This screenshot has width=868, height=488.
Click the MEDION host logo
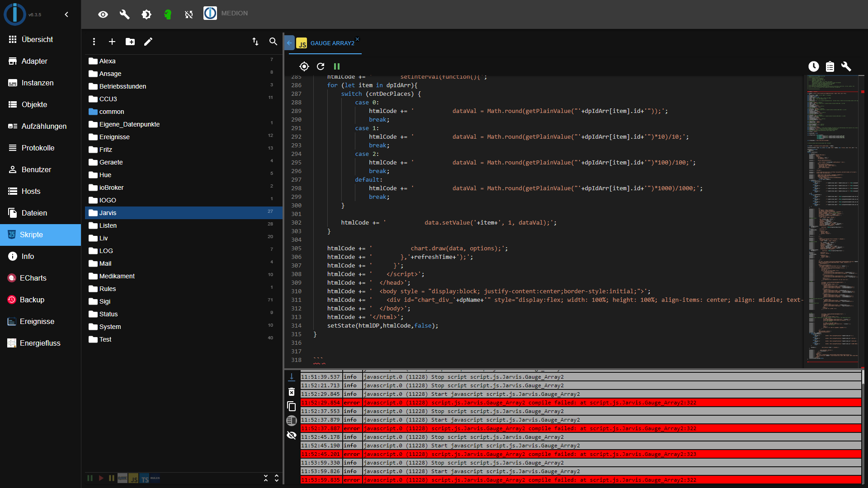pyautogui.click(x=210, y=13)
